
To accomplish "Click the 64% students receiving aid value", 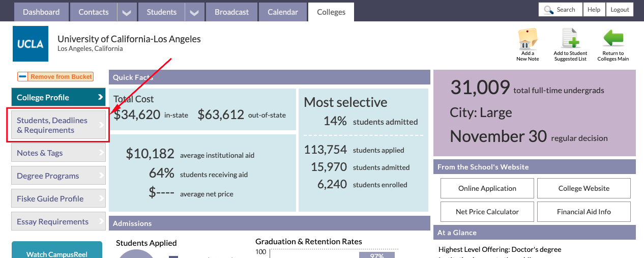I will 198,174.
